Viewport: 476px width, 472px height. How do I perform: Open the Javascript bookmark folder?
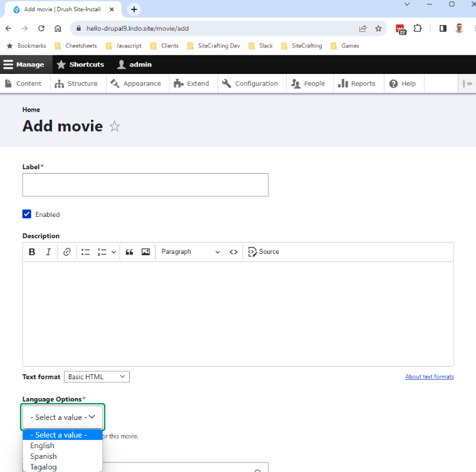(124, 46)
